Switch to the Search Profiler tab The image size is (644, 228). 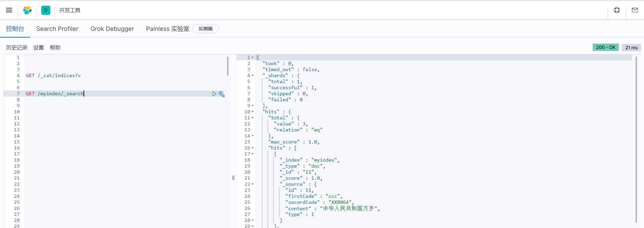tap(57, 29)
